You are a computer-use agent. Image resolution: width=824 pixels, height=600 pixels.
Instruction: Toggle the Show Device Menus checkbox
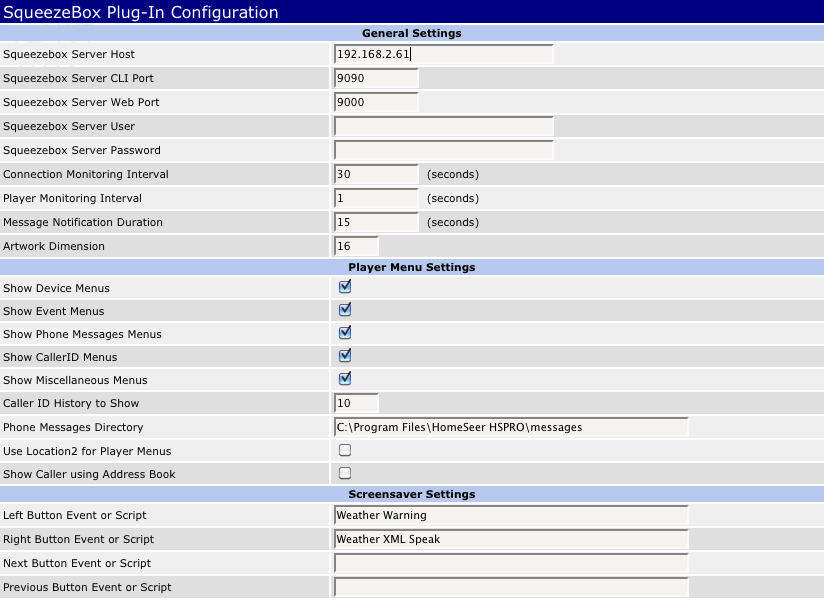point(345,287)
